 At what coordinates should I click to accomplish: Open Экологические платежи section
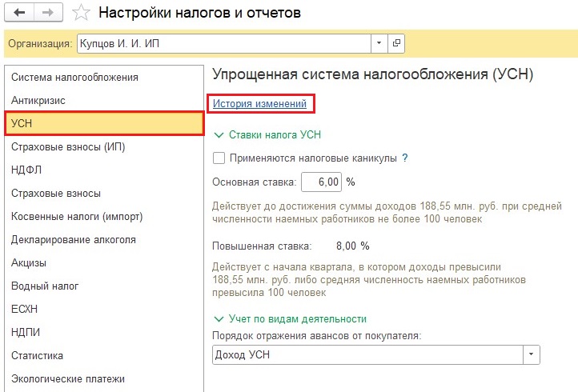(x=104, y=378)
